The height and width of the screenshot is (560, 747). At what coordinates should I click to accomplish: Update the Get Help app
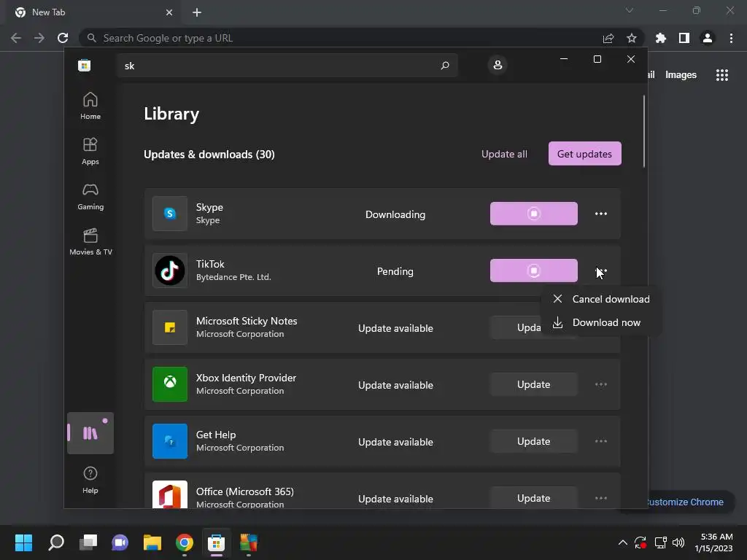pyautogui.click(x=533, y=441)
